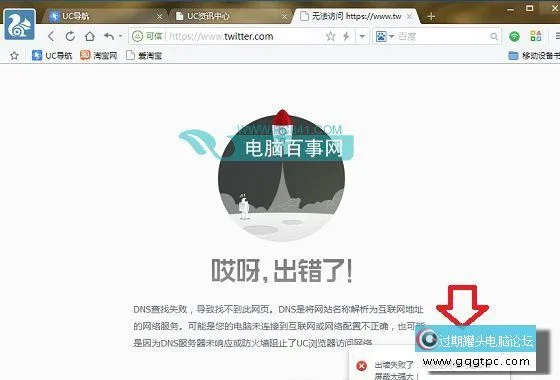The height and width of the screenshot is (380, 560).
Task: Close the UC导航 tab
Action: pyautogui.click(x=160, y=17)
